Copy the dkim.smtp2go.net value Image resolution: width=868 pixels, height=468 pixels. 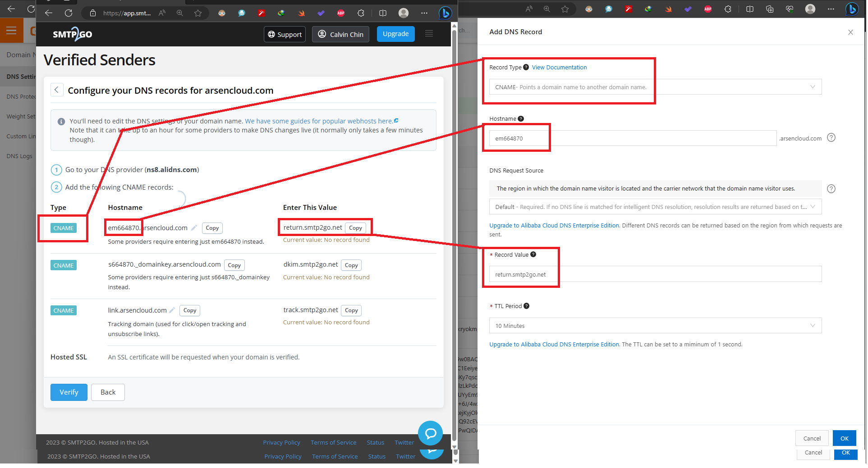point(351,265)
